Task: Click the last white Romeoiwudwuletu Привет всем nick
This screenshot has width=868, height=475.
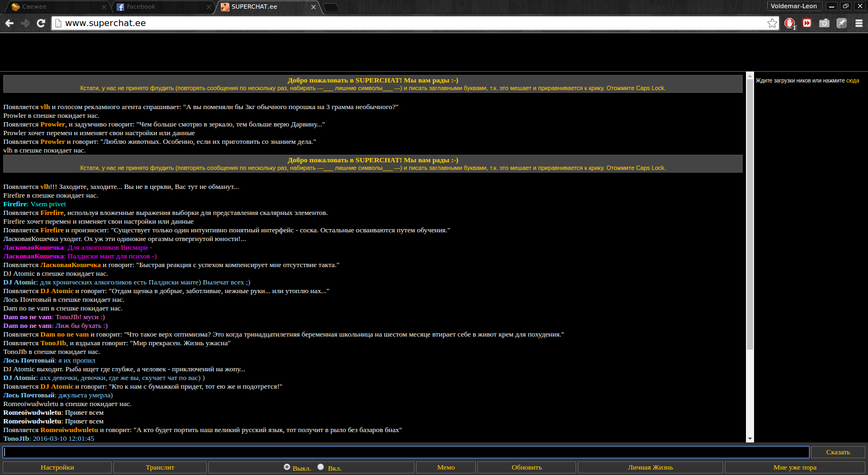Action: [x=32, y=421]
